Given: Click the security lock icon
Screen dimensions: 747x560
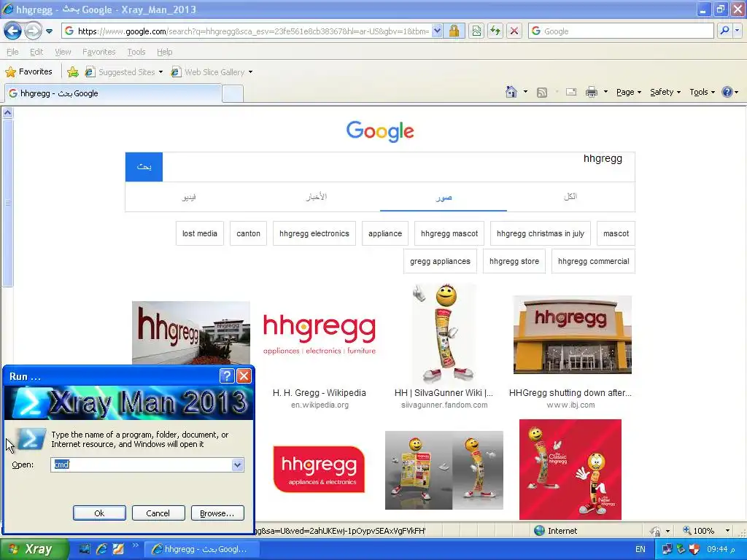Looking at the screenshot, I should tap(454, 31).
